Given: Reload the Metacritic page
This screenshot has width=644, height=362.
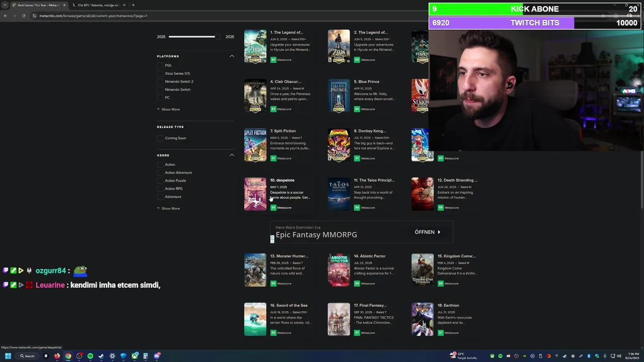Looking at the screenshot, I should (23, 16).
